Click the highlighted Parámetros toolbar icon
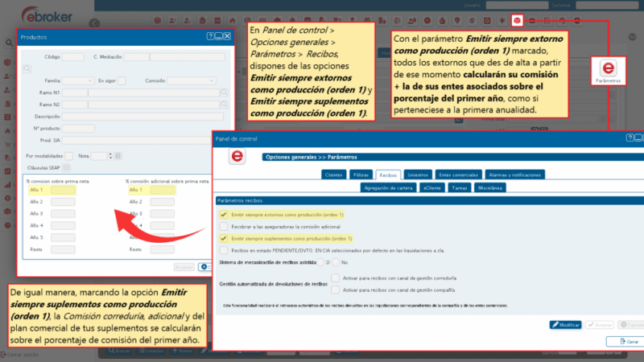Viewport: 644px width, 362px height. pos(516,19)
